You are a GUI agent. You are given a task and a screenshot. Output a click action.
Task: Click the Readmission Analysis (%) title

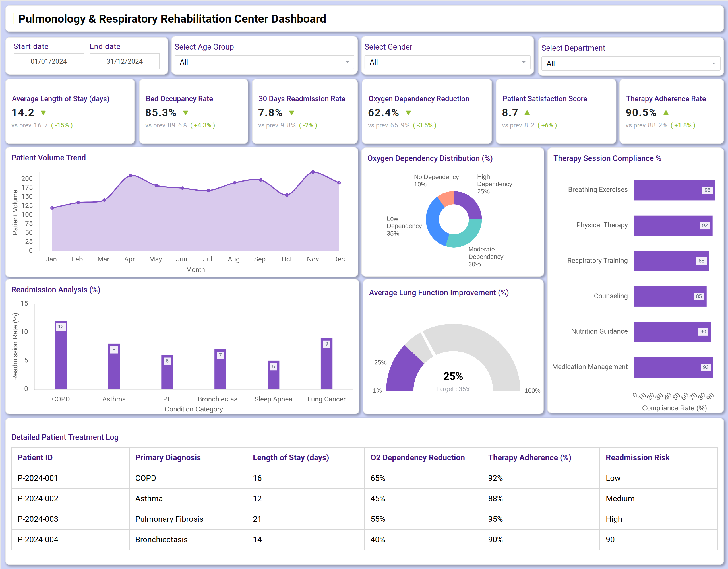point(56,290)
